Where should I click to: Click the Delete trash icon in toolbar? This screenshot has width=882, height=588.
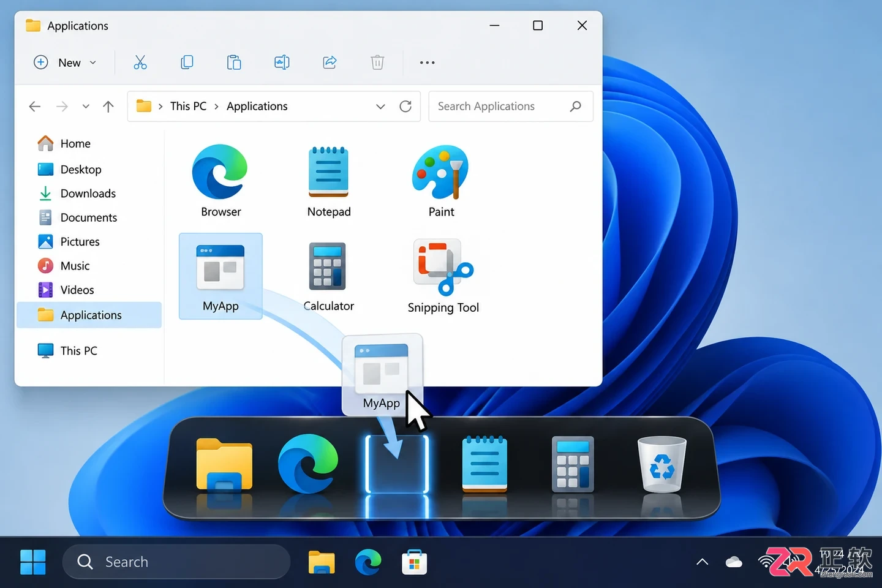coord(377,62)
